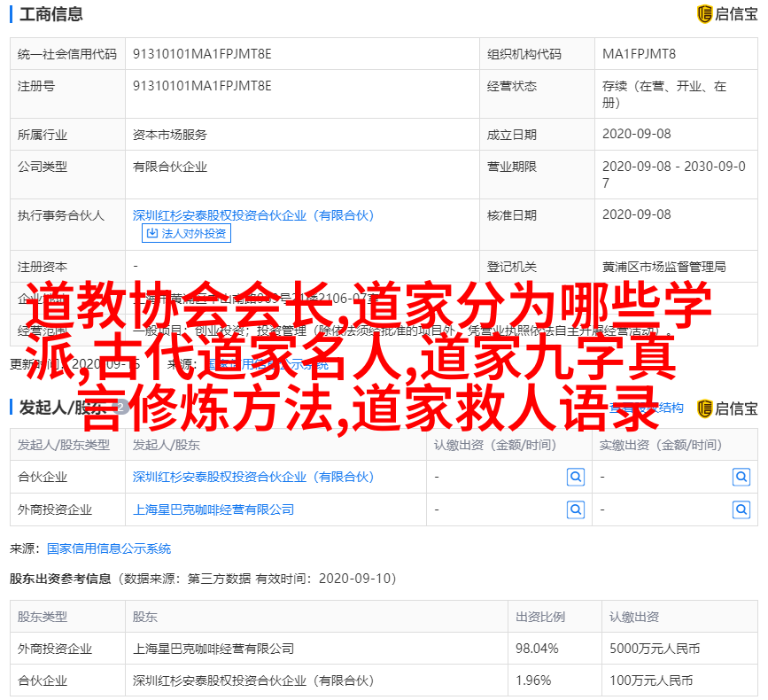Select registration number value in 注册号 row
This screenshot has width=768, height=700.
(202, 86)
